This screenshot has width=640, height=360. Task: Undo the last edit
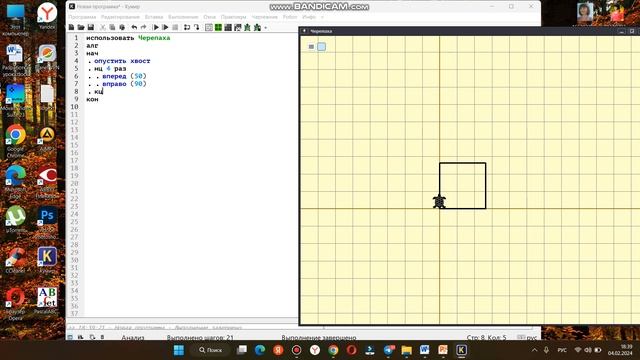(134, 27)
